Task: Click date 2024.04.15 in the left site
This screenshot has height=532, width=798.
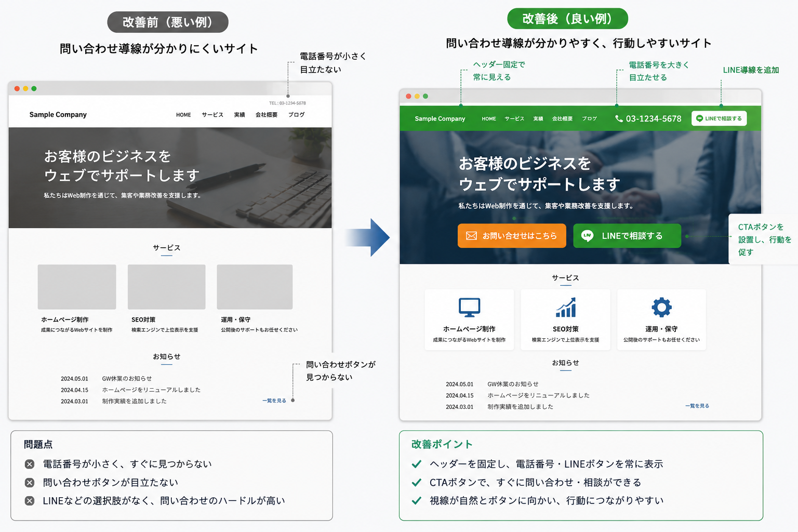Action: pyautogui.click(x=74, y=390)
